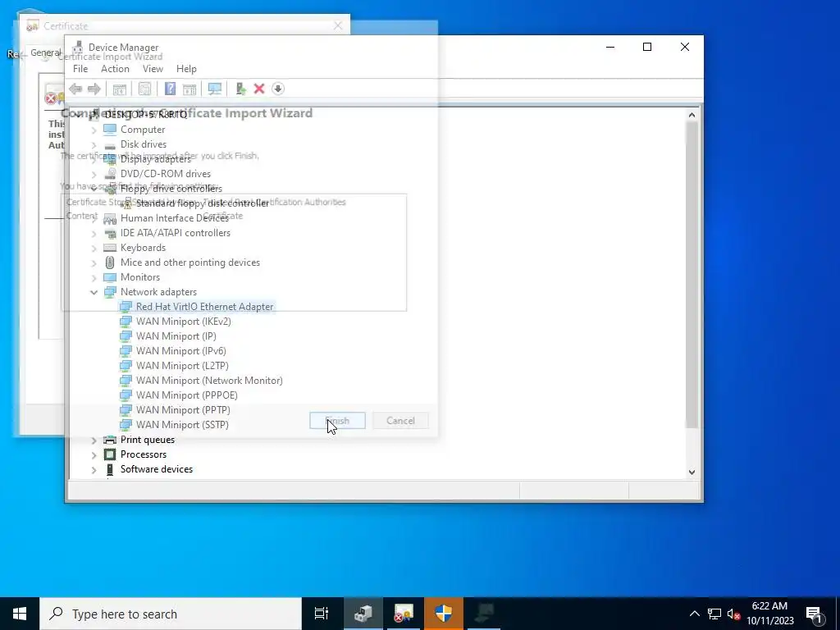
Task: Expand the Mice and other pointing devices node
Action: pyautogui.click(x=94, y=262)
